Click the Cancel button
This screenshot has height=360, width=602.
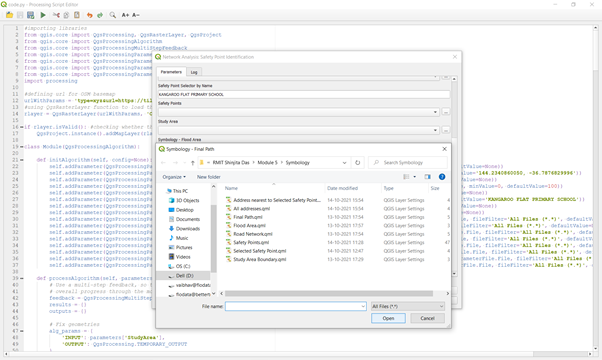coord(427,318)
